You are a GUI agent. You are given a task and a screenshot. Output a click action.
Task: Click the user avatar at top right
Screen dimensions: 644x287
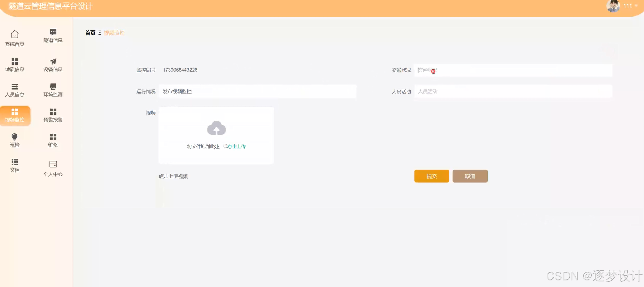[613, 6]
